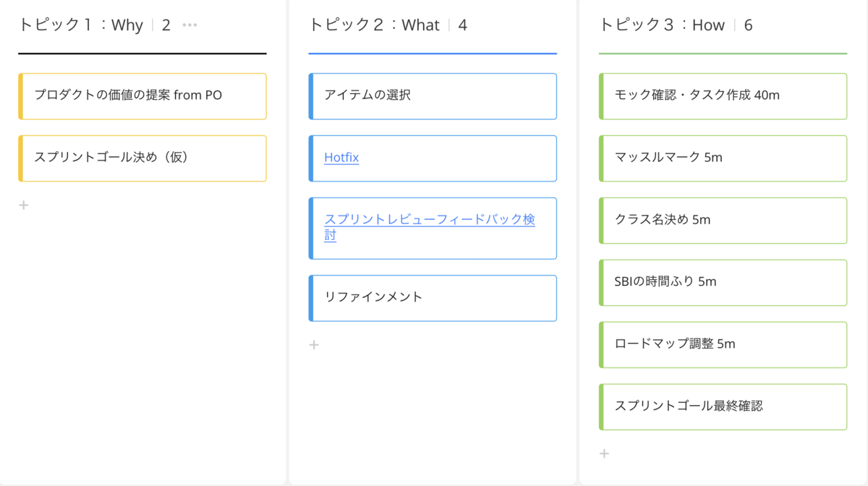Select the クラス名決め 5m card

coord(723,221)
